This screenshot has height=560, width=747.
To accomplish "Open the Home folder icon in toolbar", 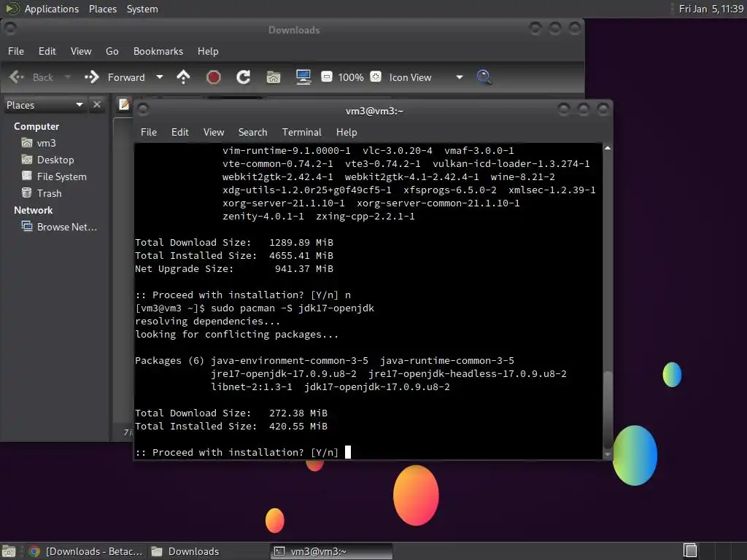I will tap(274, 77).
